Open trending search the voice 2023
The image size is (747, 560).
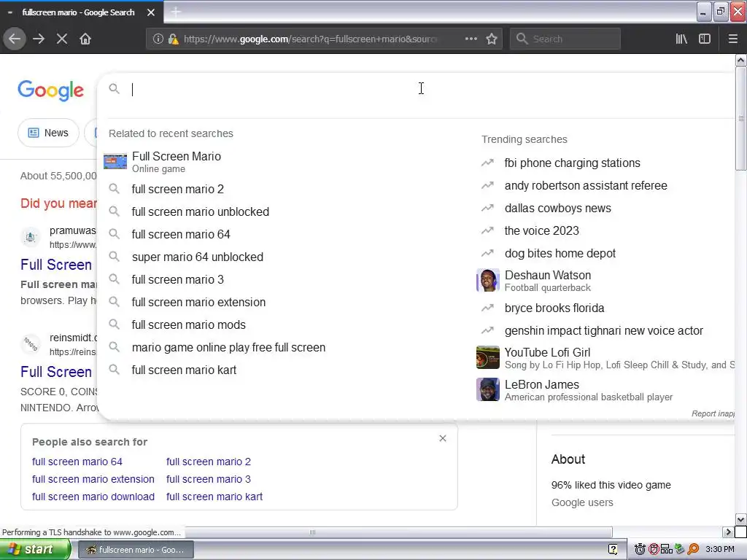point(542,230)
